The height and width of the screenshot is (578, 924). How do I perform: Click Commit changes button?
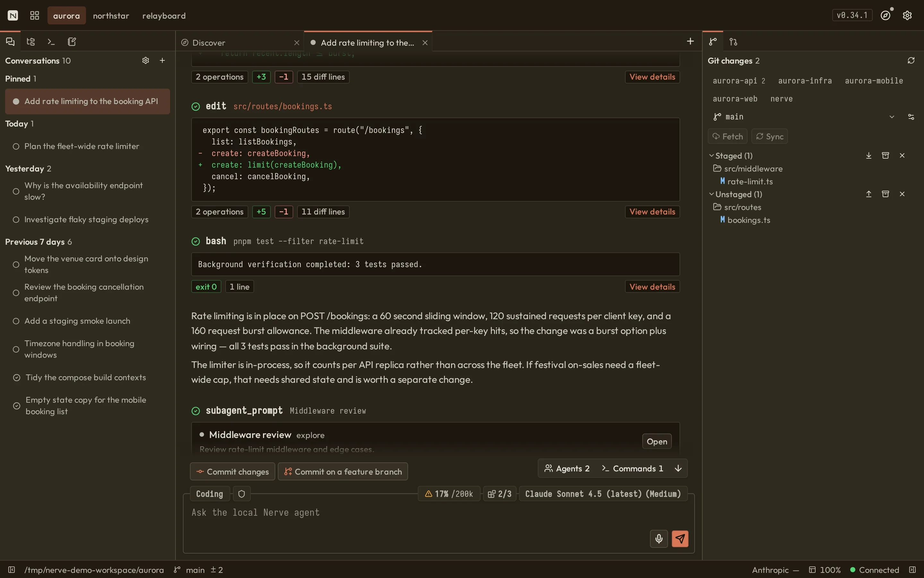pos(232,472)
